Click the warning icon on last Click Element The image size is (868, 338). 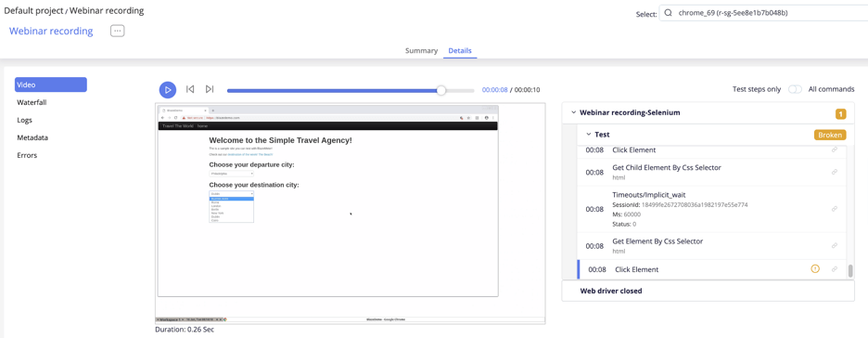click(x=815, y=268)
